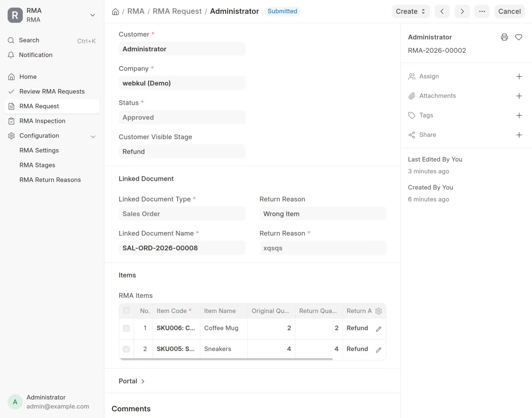Go to RMA Request breadcrumb link
532x418 pixels.
(177, 12)
